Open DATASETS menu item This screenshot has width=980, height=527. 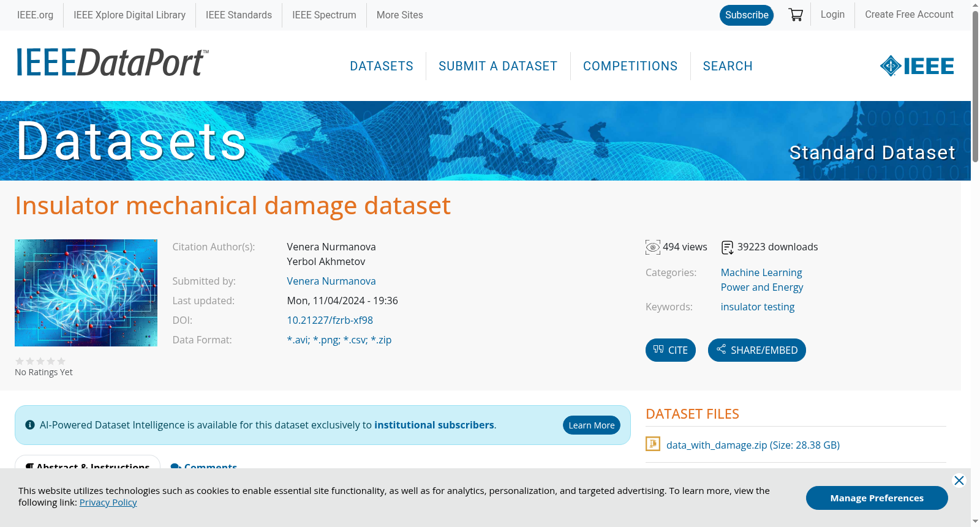point(382,66)
